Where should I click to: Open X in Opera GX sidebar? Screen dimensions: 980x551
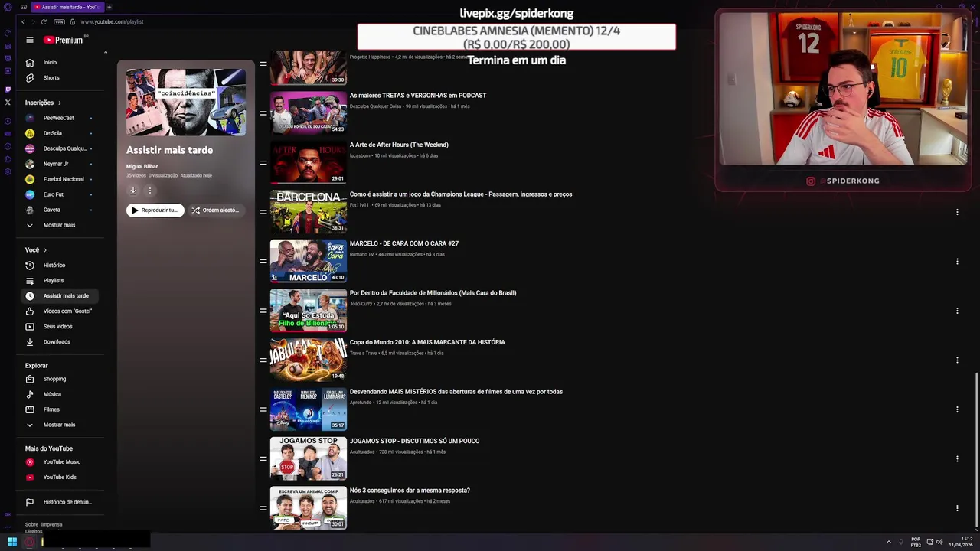(7, 102)
